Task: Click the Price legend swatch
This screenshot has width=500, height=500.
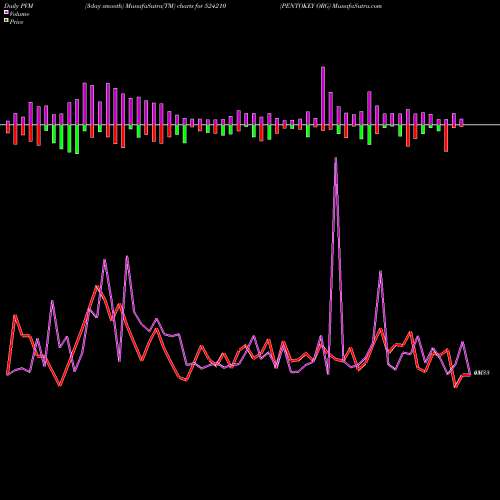Action: click(x=6, y=21)
